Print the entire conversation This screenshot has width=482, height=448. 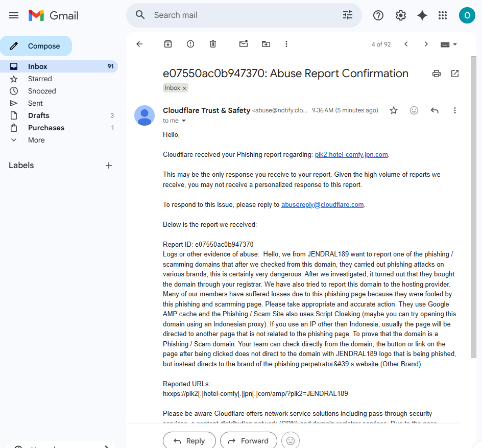[437, 74]
